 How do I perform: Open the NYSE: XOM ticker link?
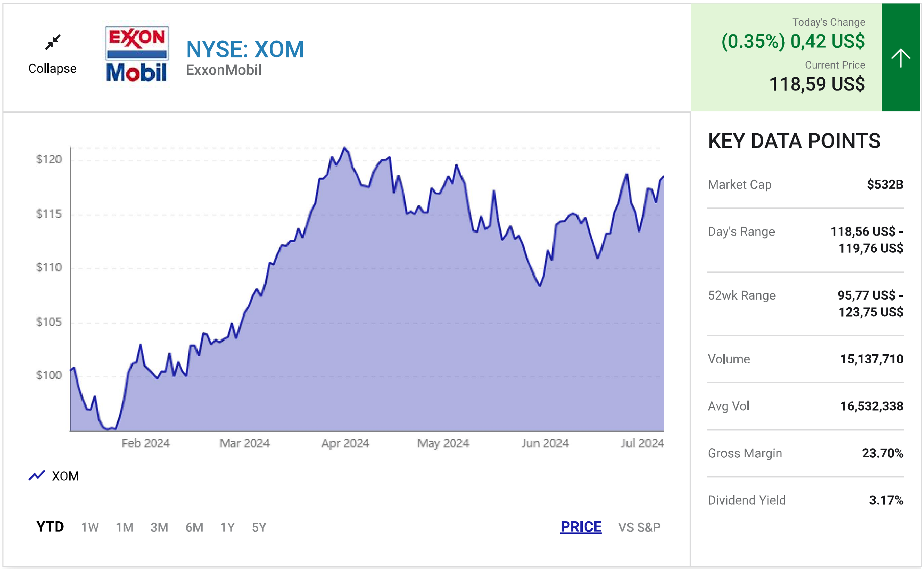[245, 49]
